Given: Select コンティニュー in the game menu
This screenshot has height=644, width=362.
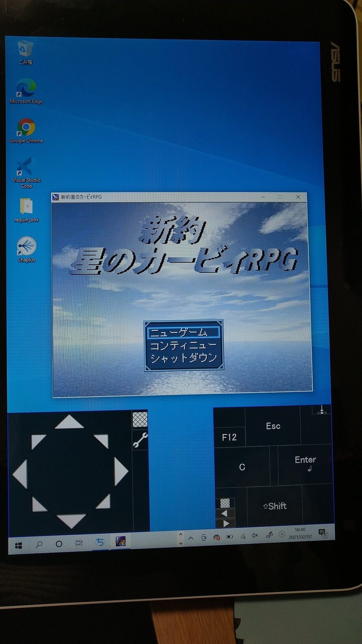Looking at the screenshot, I should pyautogui.click(x=183, y=345).
